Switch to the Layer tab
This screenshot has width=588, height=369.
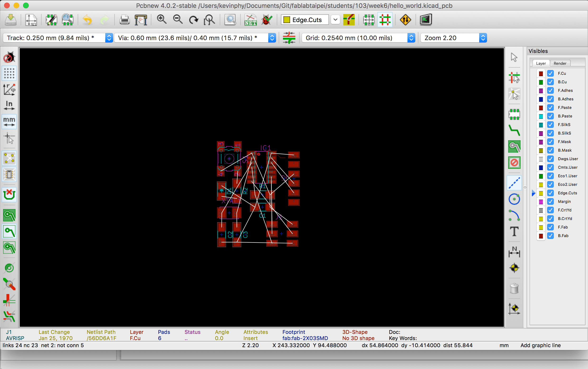click(x=541, y=63)
